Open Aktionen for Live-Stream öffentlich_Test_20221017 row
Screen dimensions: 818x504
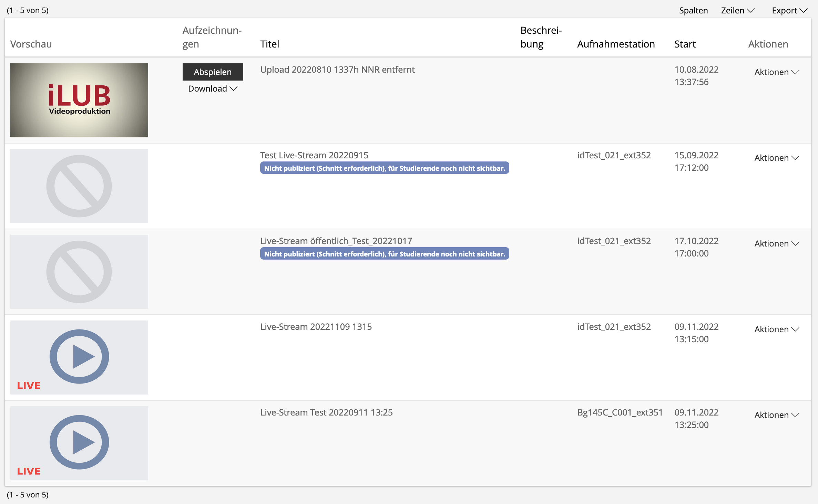(x=776, y=244)
